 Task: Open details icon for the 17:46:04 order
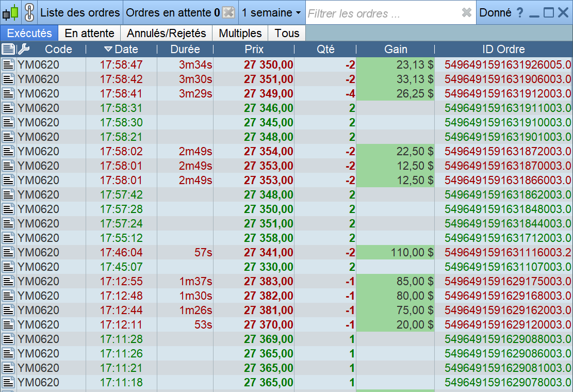(x=8, y=253)
